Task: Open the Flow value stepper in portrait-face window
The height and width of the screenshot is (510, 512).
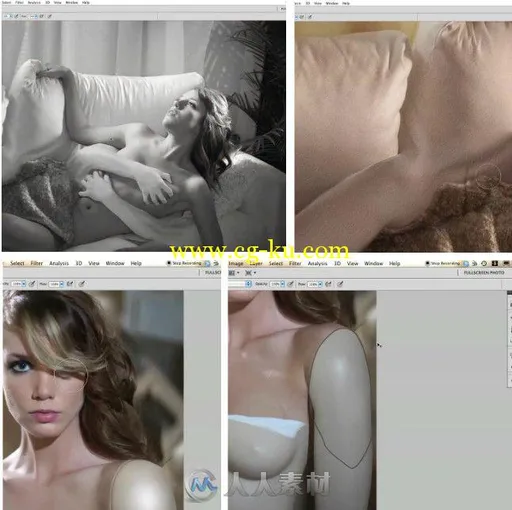Action: pyautogui.click(x=62, y=284)
